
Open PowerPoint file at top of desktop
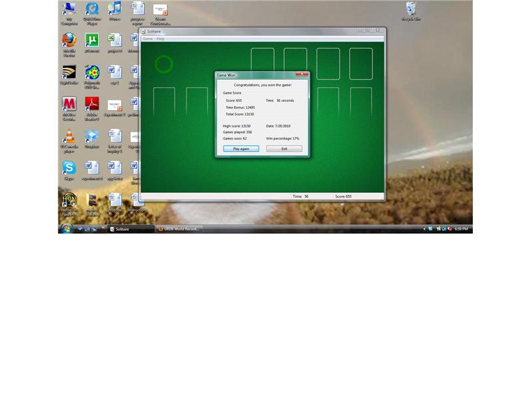tap(160, 13)
